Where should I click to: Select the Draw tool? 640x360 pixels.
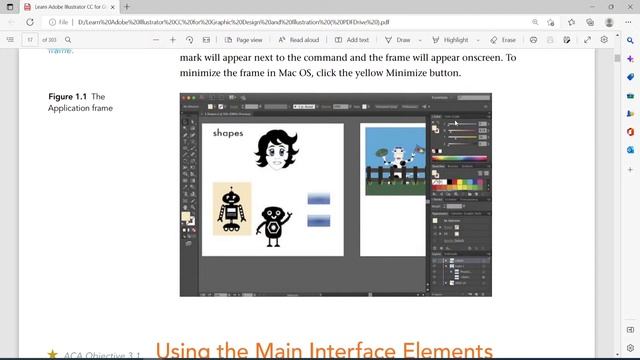[398, 40]
